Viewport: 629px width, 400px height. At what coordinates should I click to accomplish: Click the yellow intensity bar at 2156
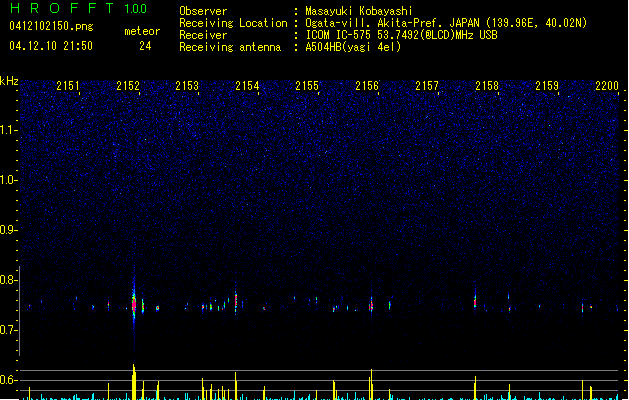371,384
